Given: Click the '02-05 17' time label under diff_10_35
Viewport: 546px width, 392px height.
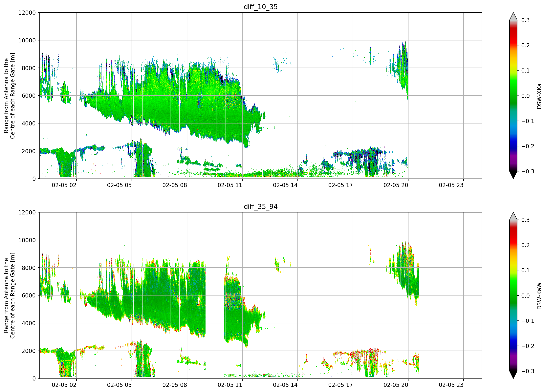Looking at the screenshot, I should [340, 185].
